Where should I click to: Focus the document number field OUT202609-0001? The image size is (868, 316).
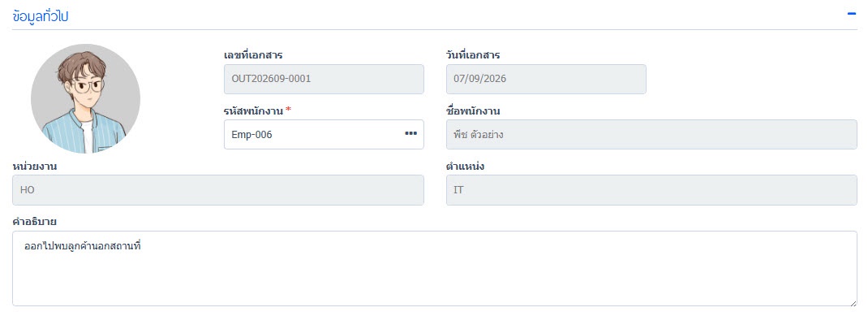[x=324, y=79]
